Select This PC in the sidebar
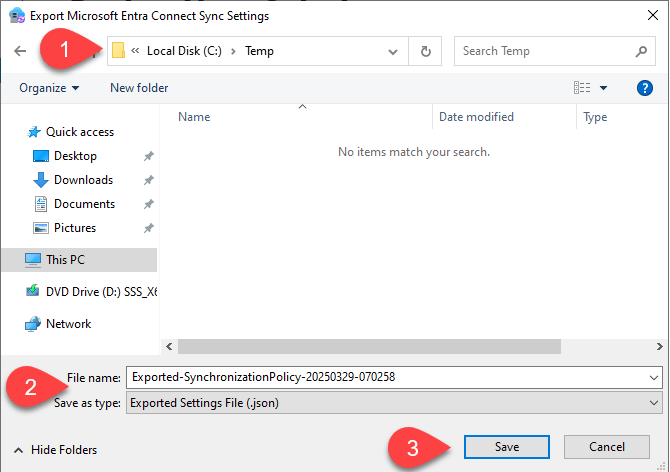 pyautogui.click(x=67, y=260)
